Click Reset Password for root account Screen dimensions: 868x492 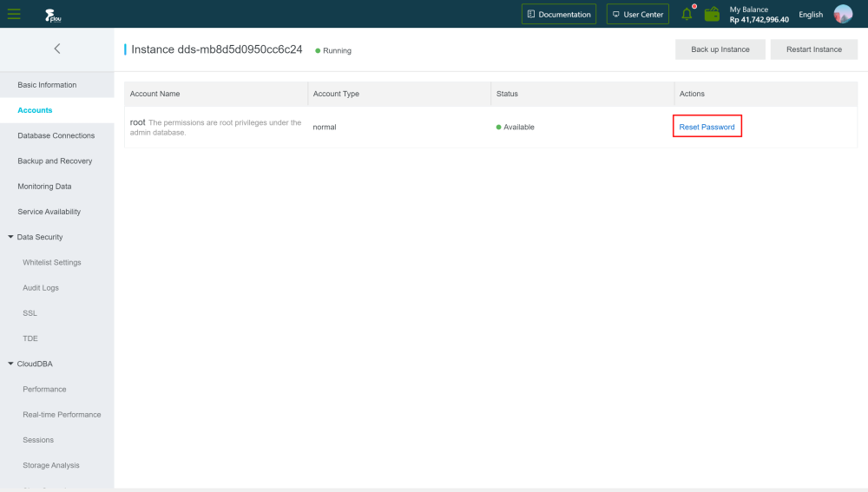[707, 127]
